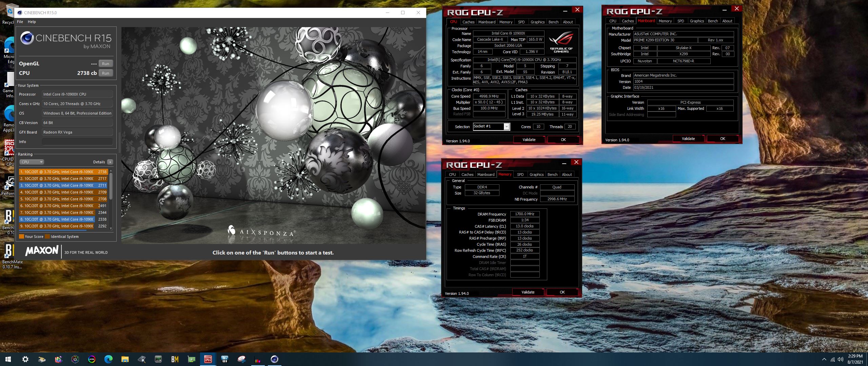Click the orange Your Score legend swatch
This screenshot has width=868, height=366.
point(21,237)
